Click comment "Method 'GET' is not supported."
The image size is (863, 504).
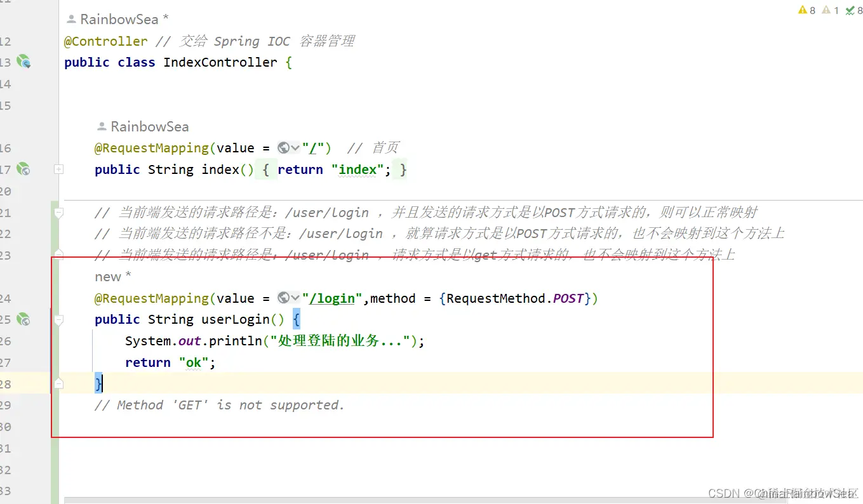220,405
